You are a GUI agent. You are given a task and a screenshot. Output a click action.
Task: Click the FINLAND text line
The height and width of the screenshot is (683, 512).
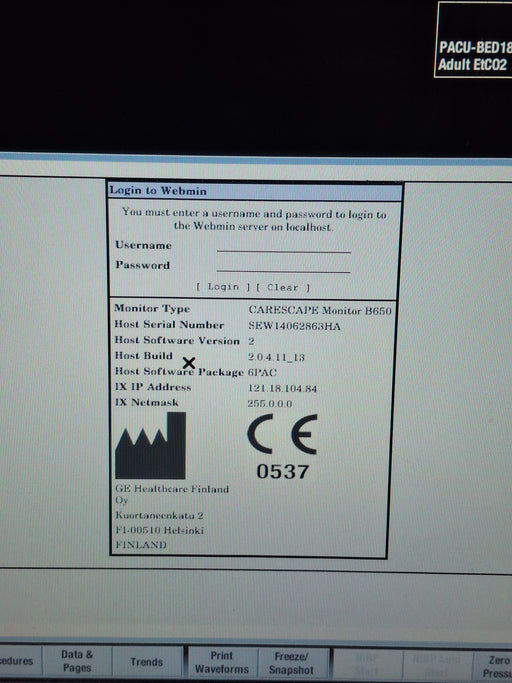point(141,544)
